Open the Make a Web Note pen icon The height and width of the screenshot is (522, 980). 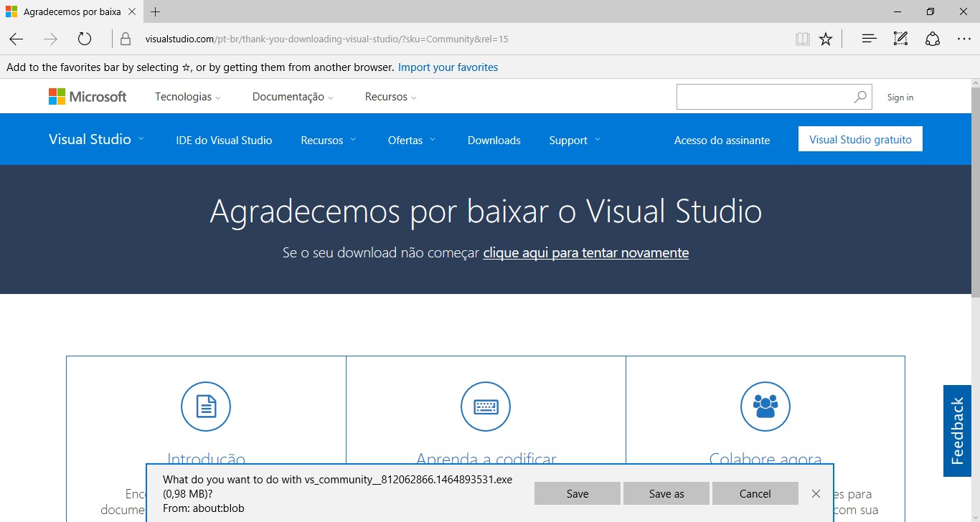900,39
